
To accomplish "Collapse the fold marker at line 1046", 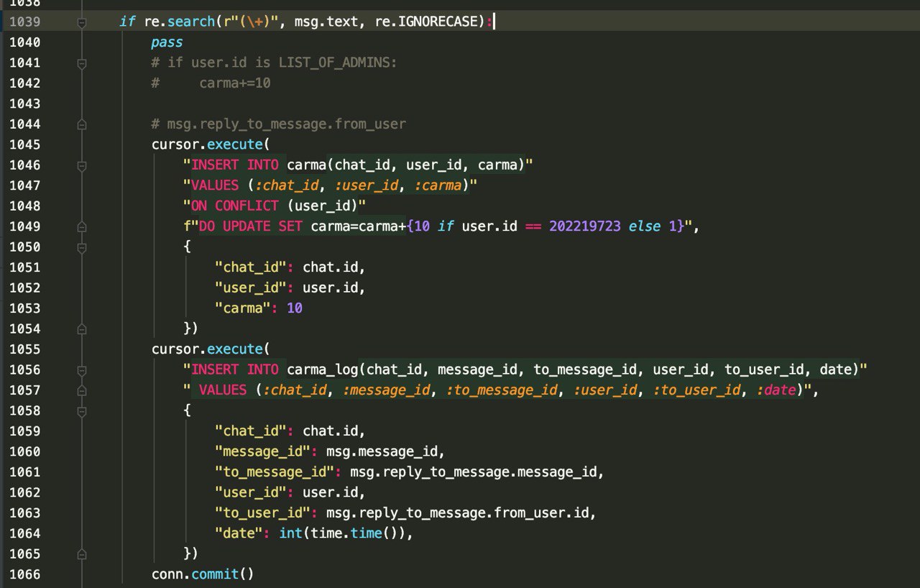I will [81, 165].
